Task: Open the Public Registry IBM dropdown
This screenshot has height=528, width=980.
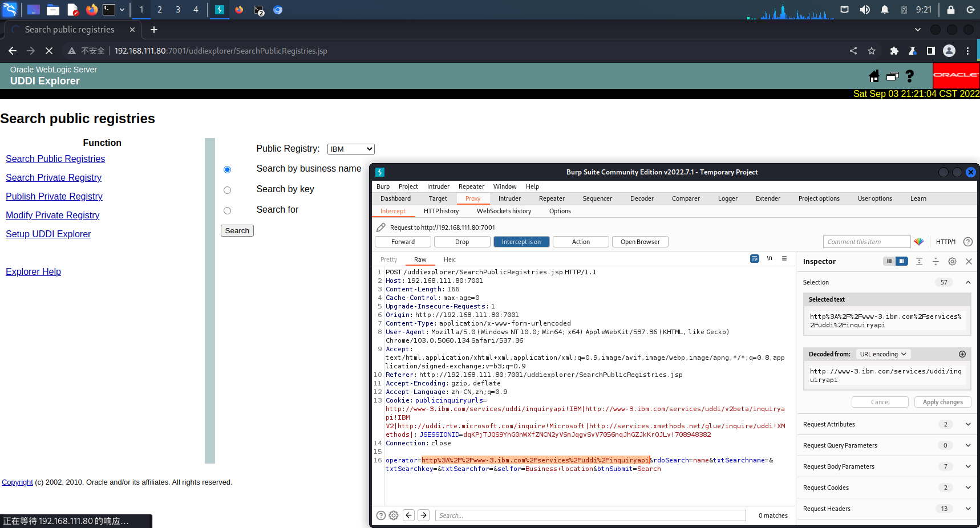Action: pos(351,149)
